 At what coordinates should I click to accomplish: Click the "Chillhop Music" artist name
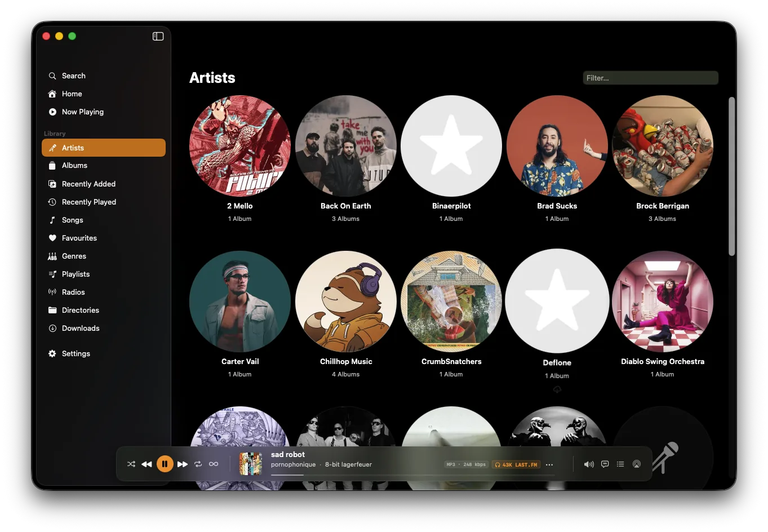346,362
